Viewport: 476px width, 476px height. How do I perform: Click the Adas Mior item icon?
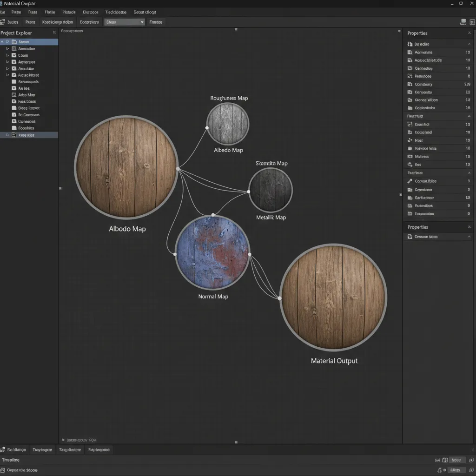pos(14,95)
